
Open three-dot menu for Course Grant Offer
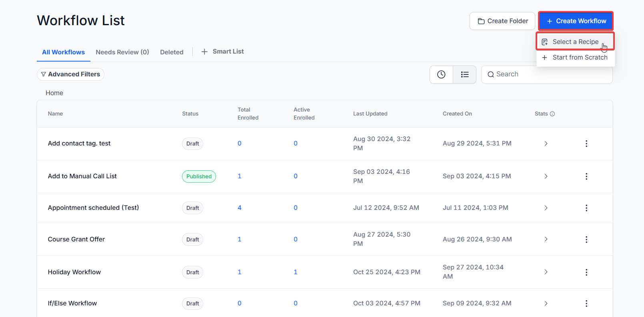[x=586, y=239]
